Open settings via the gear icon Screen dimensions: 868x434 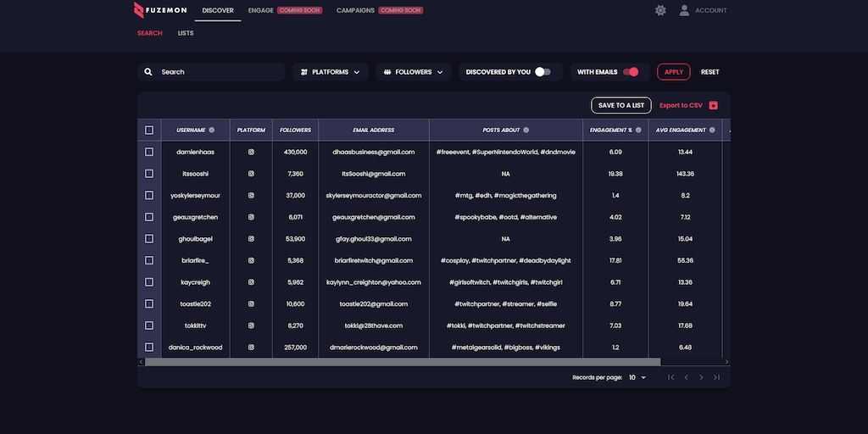point(660,10)
